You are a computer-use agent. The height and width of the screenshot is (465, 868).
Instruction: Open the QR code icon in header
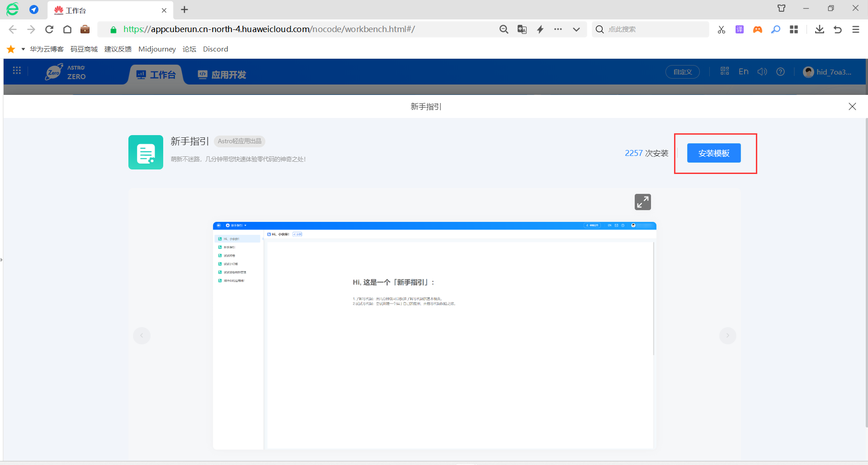click(x=725, y=71)
